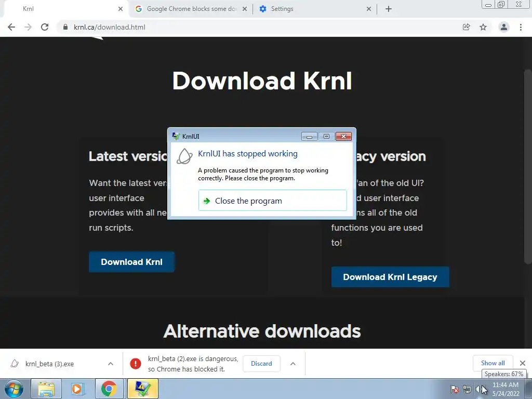The width and height of the screenshot is (532, 399).
Task: Click Close the program in KrnlUI dialog
Action: 272,201
